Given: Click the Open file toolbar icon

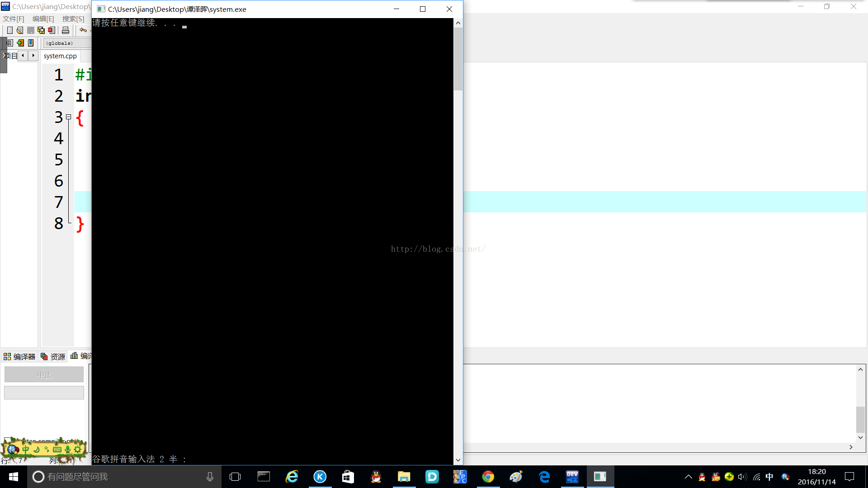Looking at the screenshot, I should click(20, 30).
